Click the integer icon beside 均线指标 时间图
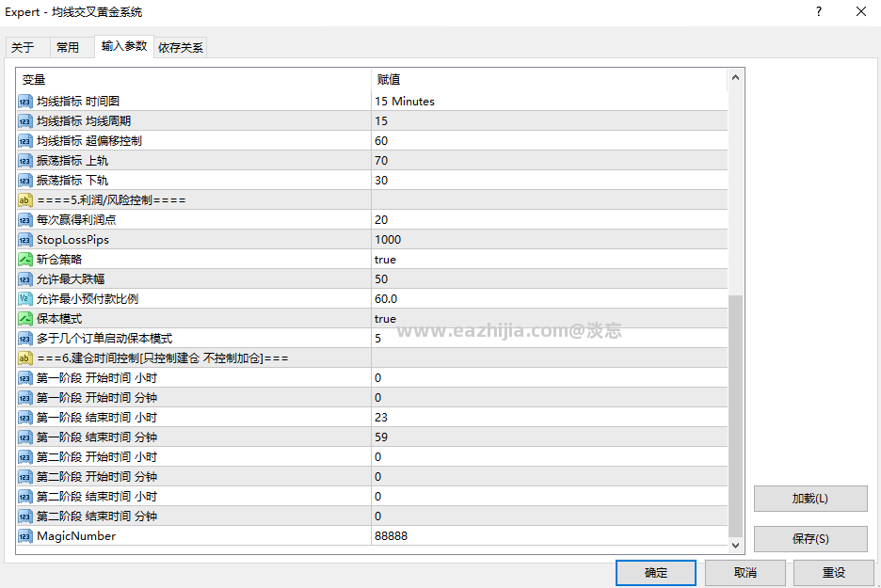 click(x=24, y=102)
